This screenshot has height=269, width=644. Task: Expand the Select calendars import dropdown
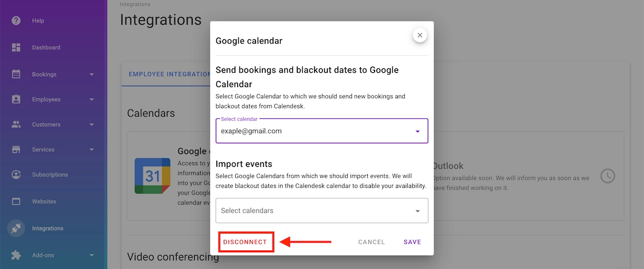click(322, 210)
